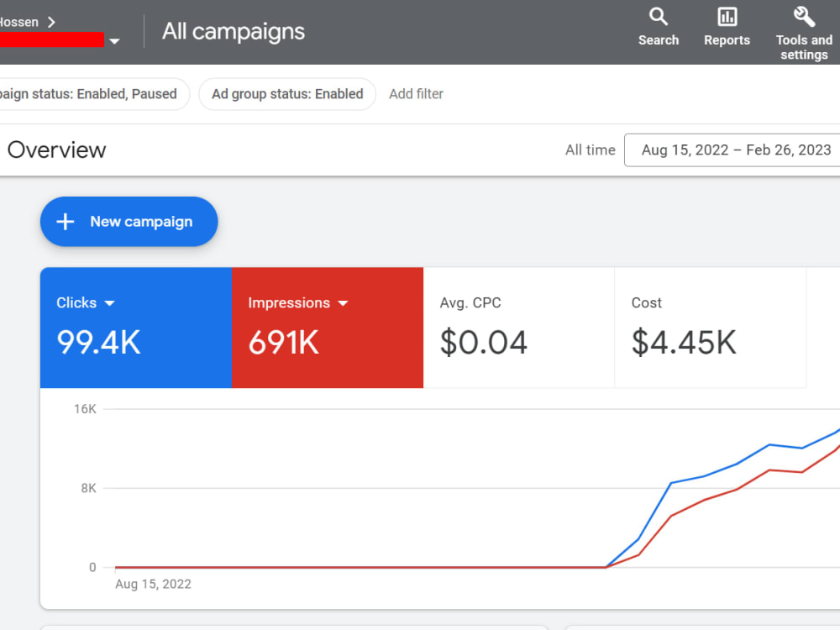The image size is (840, 630).
Task: Click the Ad group status: Enabled filter
Action: (287, 94)
